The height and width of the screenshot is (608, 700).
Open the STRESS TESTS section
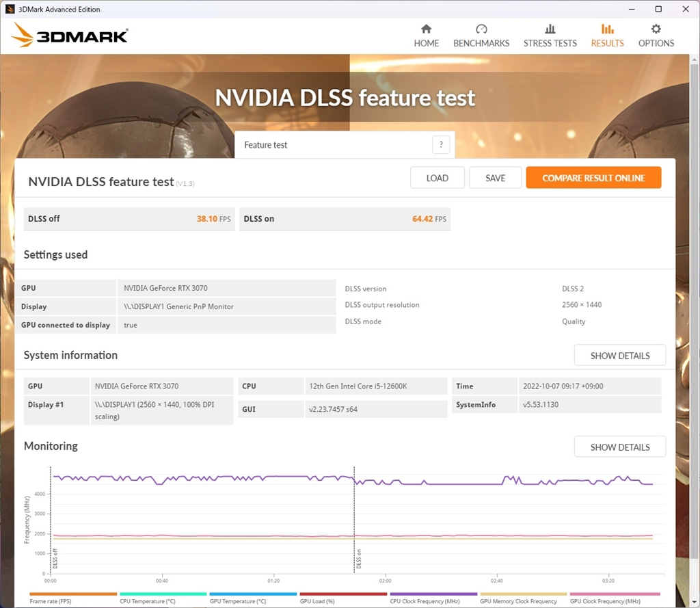click(550, 36)
